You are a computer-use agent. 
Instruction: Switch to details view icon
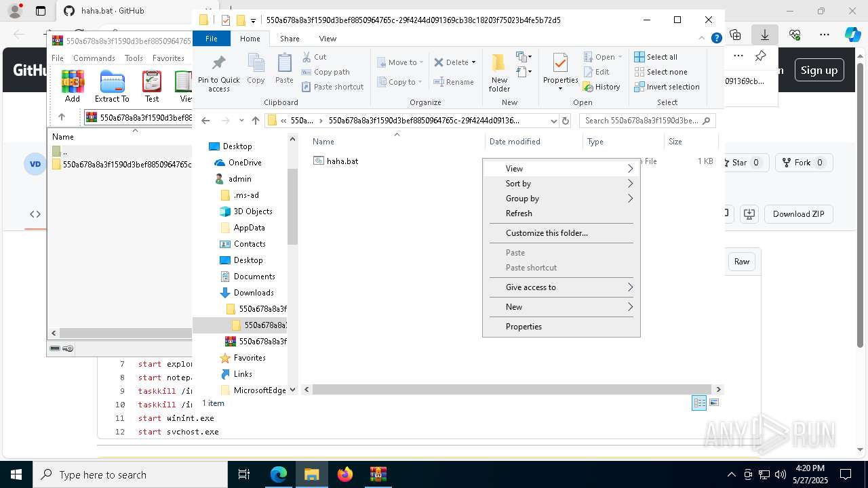click(x=699, y=403)
